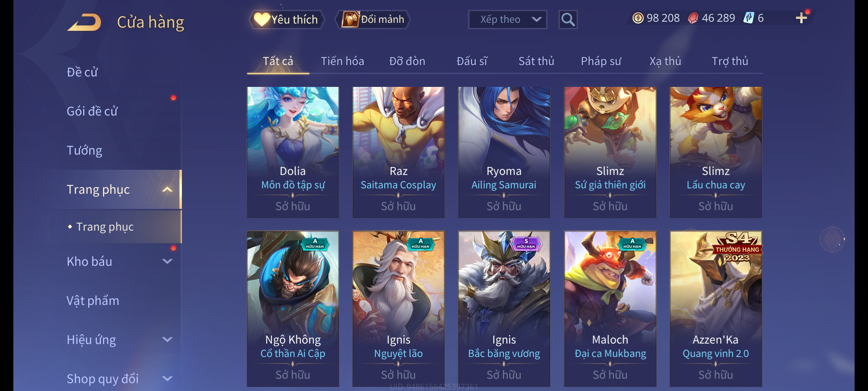Open Đổi mảnh fragment exchange button
Screen dimensions: 868x391
click(x=373, y=20)
